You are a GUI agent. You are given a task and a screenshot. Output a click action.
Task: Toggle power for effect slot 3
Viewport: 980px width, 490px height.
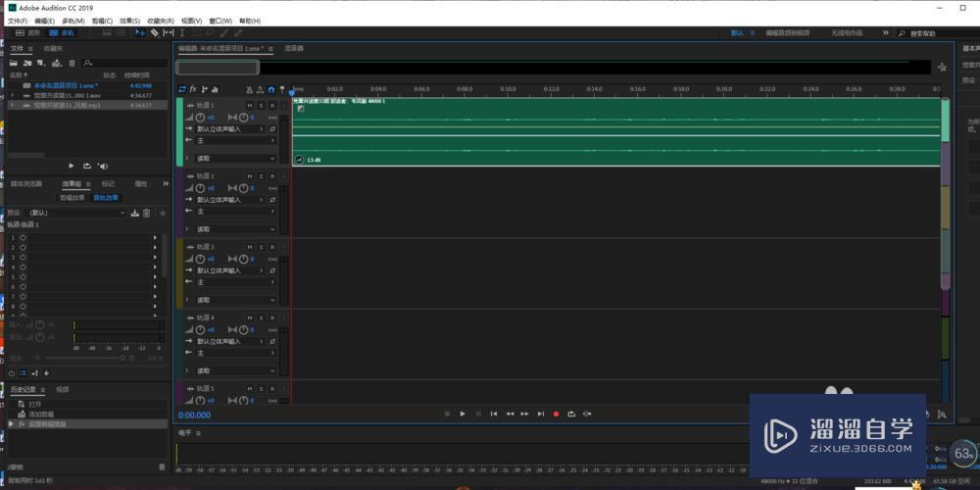(x=23, y=257)
